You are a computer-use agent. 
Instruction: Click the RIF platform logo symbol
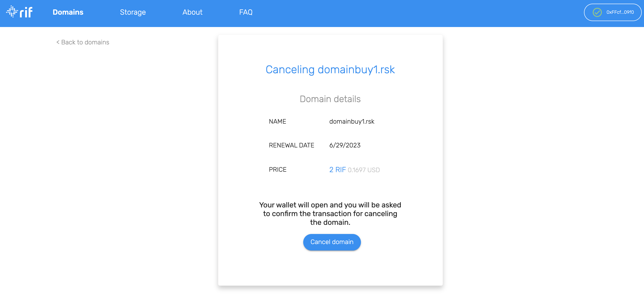[12, 12]
